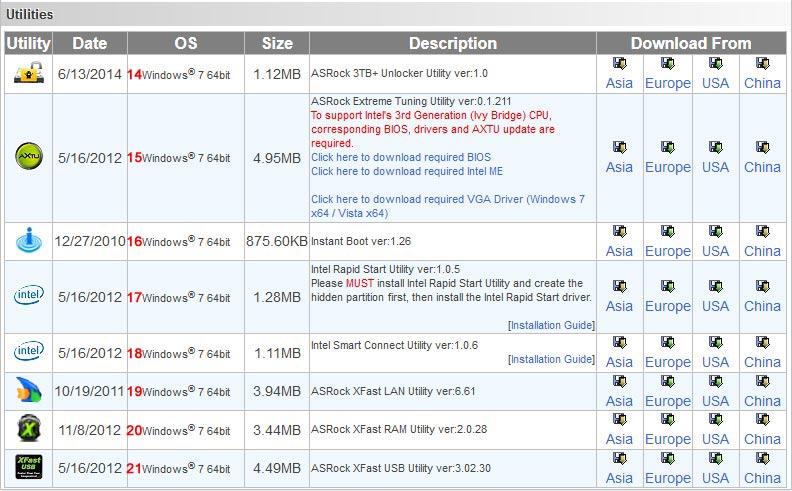792x491 pixels.
Task: Download XFast RAM from USA link
Action: (715, 439)
